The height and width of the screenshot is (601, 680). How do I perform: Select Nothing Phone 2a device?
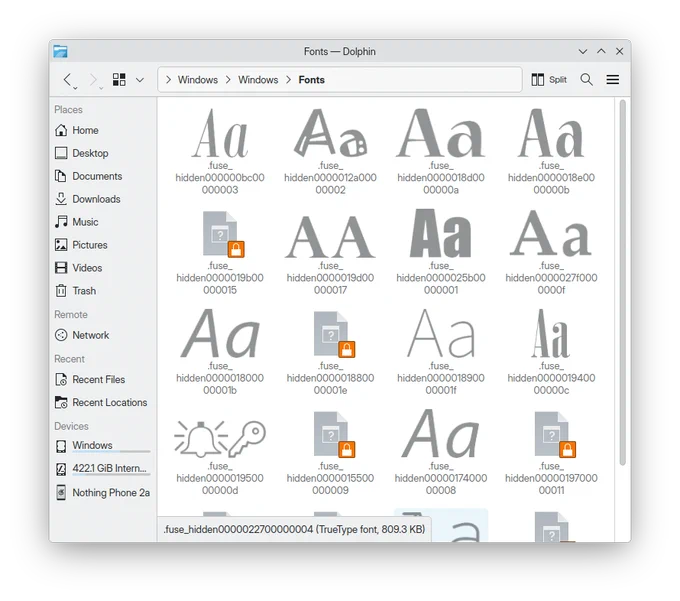point(102,493)
